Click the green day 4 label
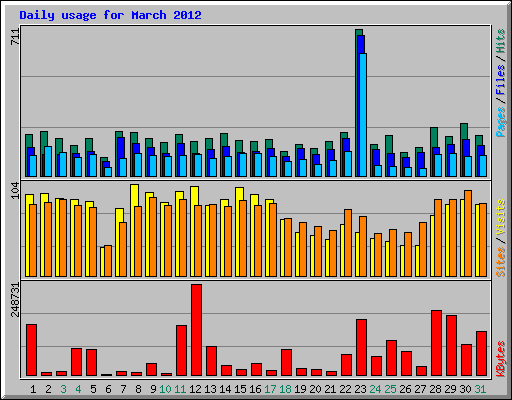 pos(78,389)
